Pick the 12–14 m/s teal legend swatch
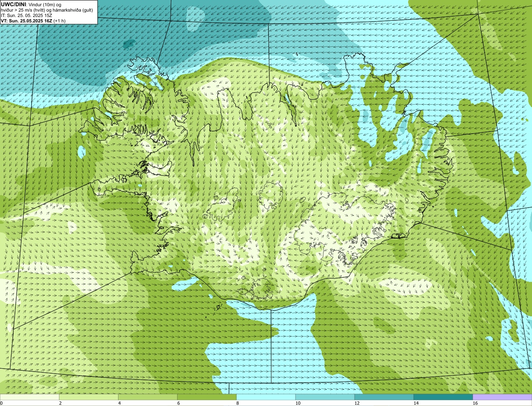532x406 pixels. coord(384,397)
